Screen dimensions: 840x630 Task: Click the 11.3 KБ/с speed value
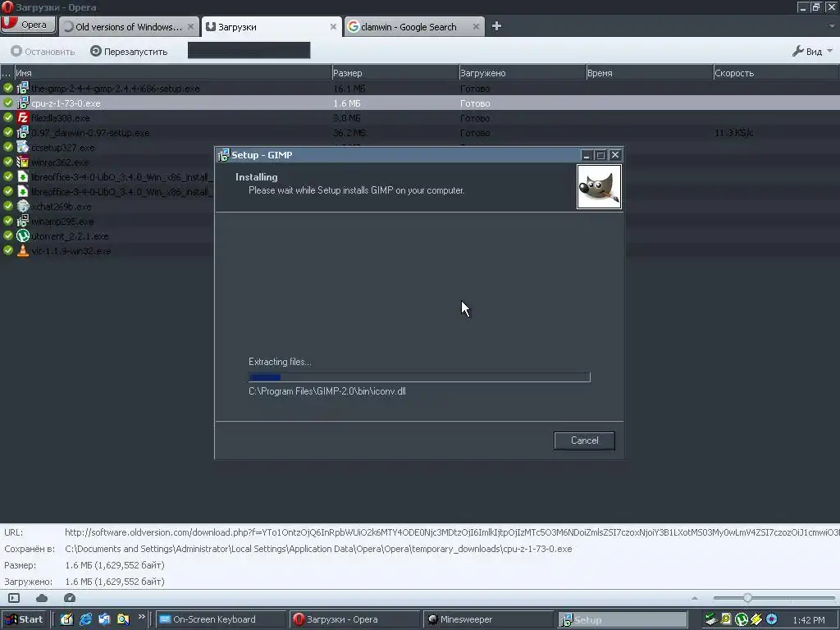coord(733,132)
